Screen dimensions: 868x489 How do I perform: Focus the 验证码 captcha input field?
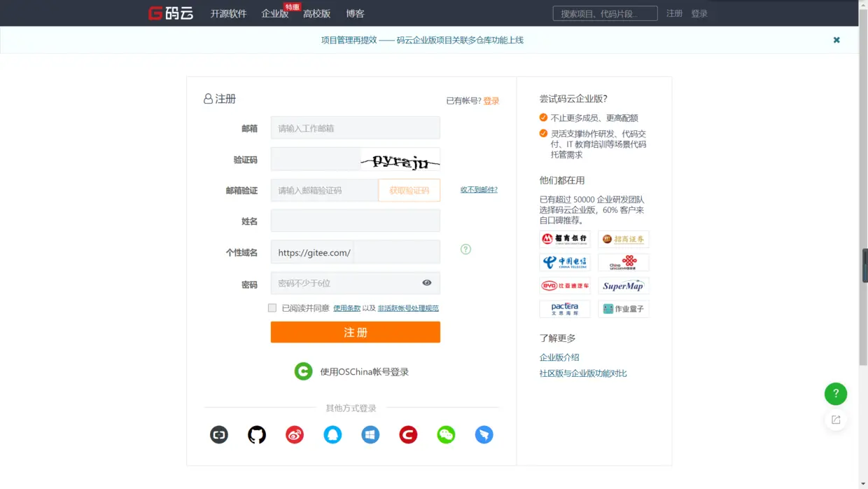(316, 160)
